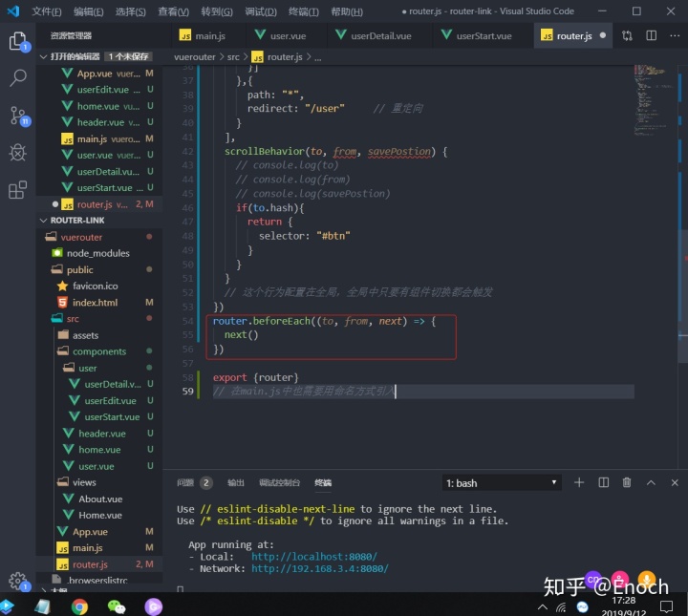Expand the views folder

click(84, 482)
